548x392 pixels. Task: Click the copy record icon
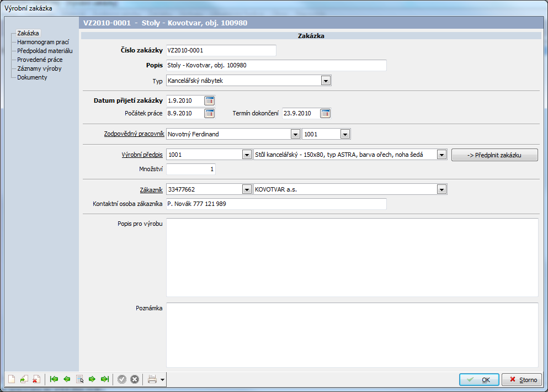tap(24, 379)
